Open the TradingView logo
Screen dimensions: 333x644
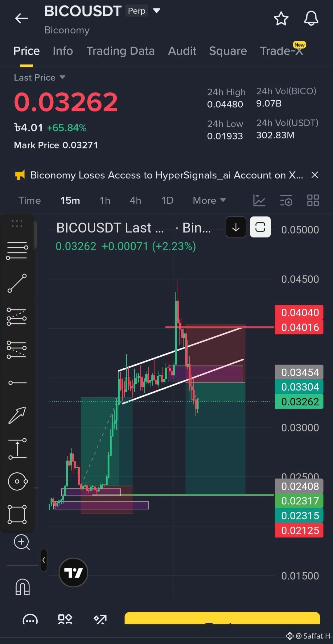click(x=73, y=573)
